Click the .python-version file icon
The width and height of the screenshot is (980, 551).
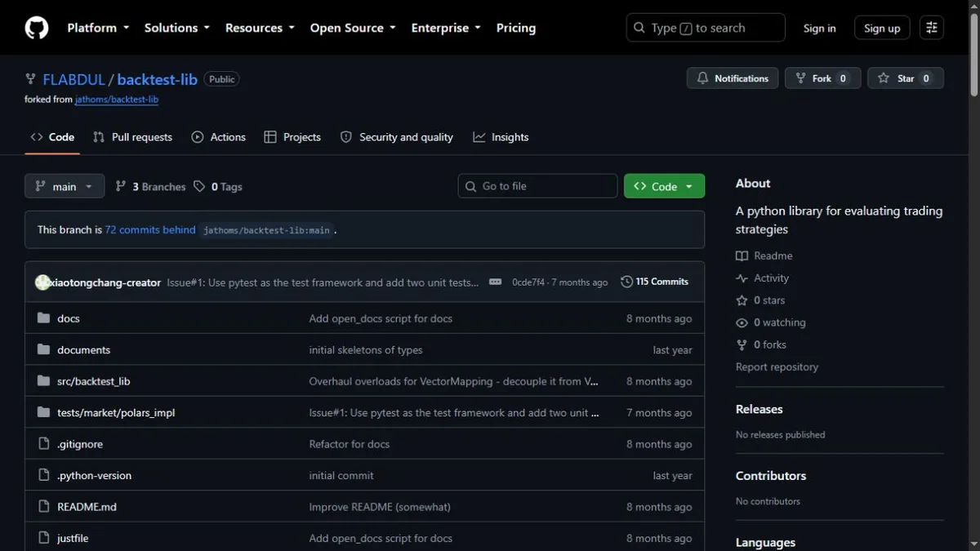[44, 475]
